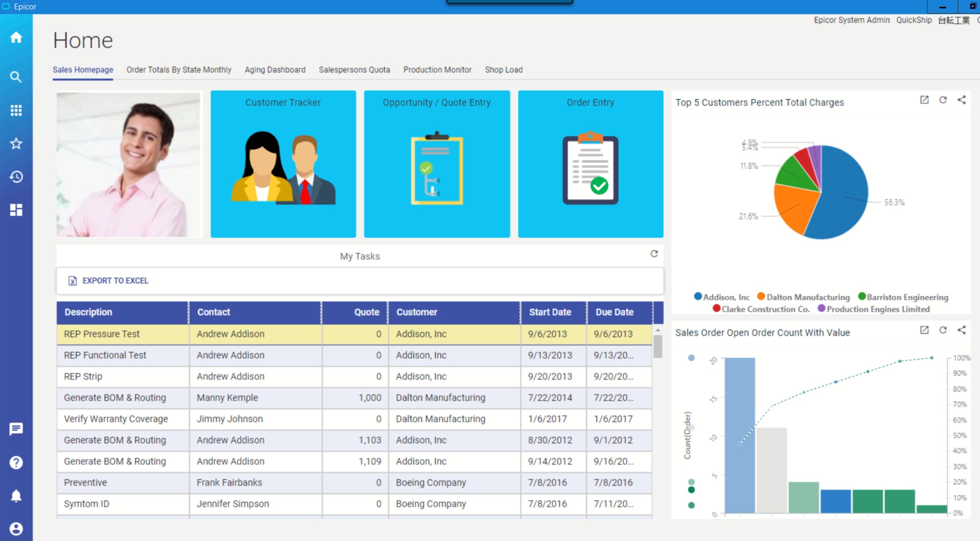Screen dimensions: 980x541
Task: Share Sales Order Open Order chart
Action: pyautogui.click(x=962, y=330)
